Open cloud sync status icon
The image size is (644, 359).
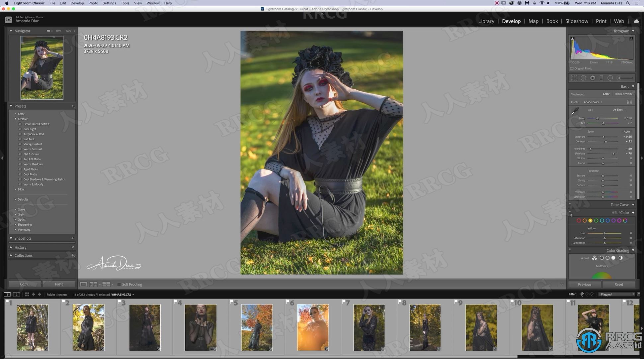[x=636, y=21]
